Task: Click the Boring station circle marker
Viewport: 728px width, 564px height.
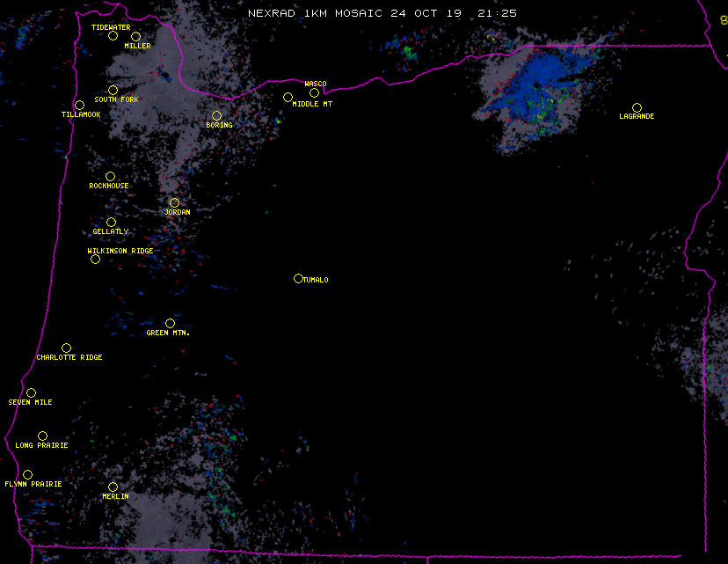Action: tap(216, 115)
